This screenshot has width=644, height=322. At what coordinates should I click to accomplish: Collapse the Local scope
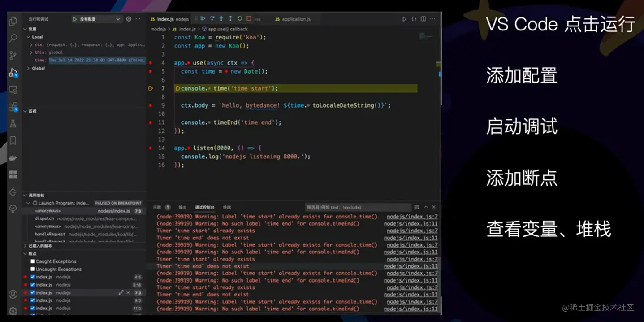point(29,37)
